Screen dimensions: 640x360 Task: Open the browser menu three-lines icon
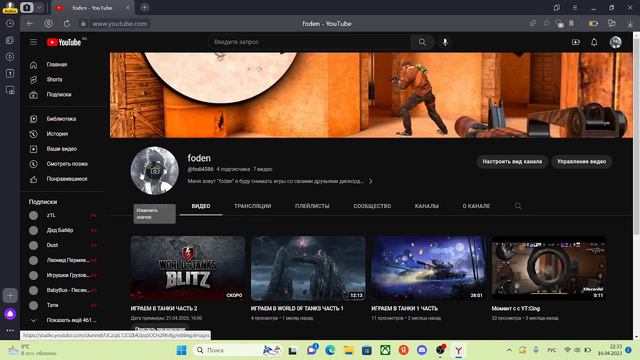tap(575, 7)
